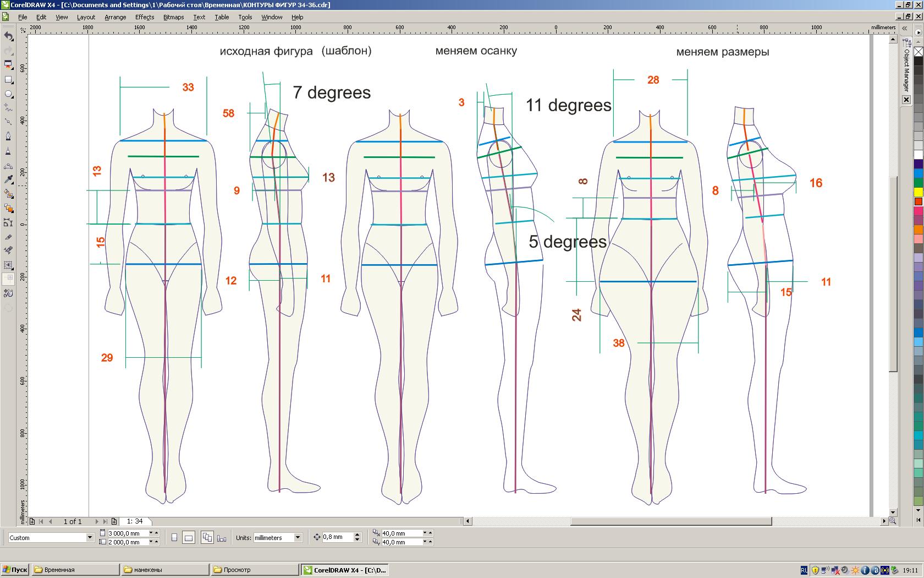
Task: Click the Пуск start button
Action: click(15, 570)
